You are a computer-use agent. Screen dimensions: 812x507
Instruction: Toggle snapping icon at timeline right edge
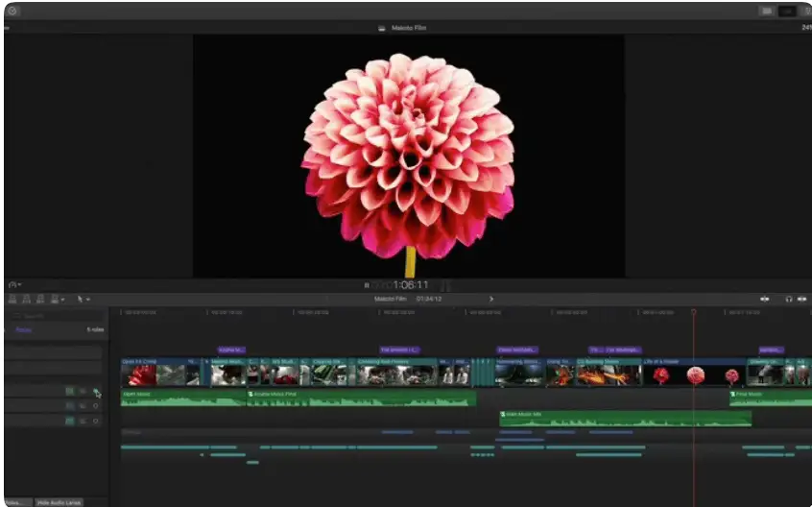[801, 299]
